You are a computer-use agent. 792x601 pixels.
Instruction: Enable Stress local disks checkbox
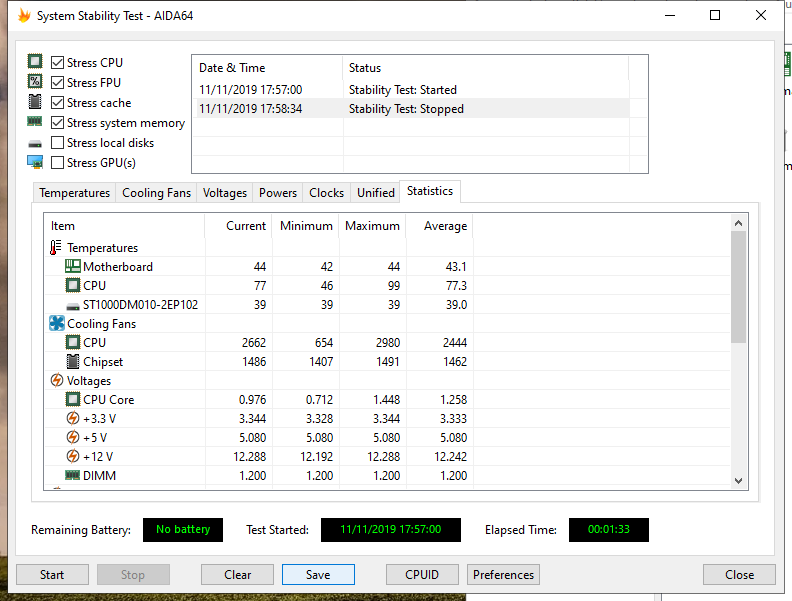click(x=58, y=143)
